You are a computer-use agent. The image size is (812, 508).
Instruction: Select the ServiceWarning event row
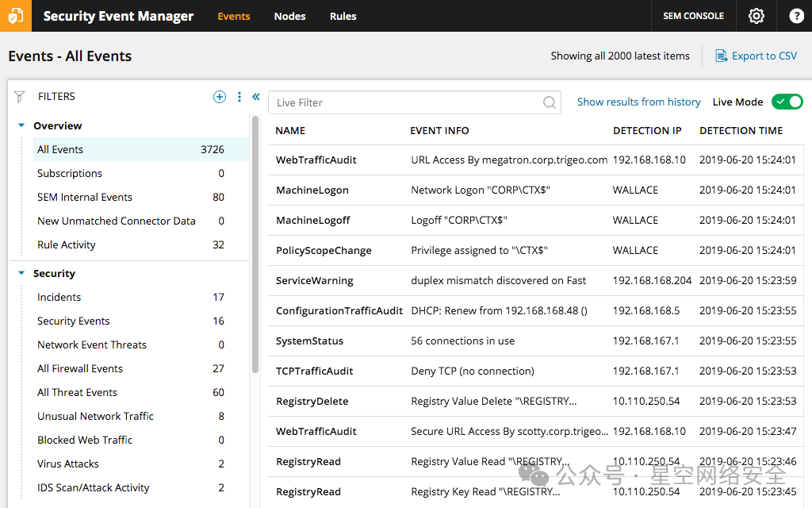click(535, 280)
